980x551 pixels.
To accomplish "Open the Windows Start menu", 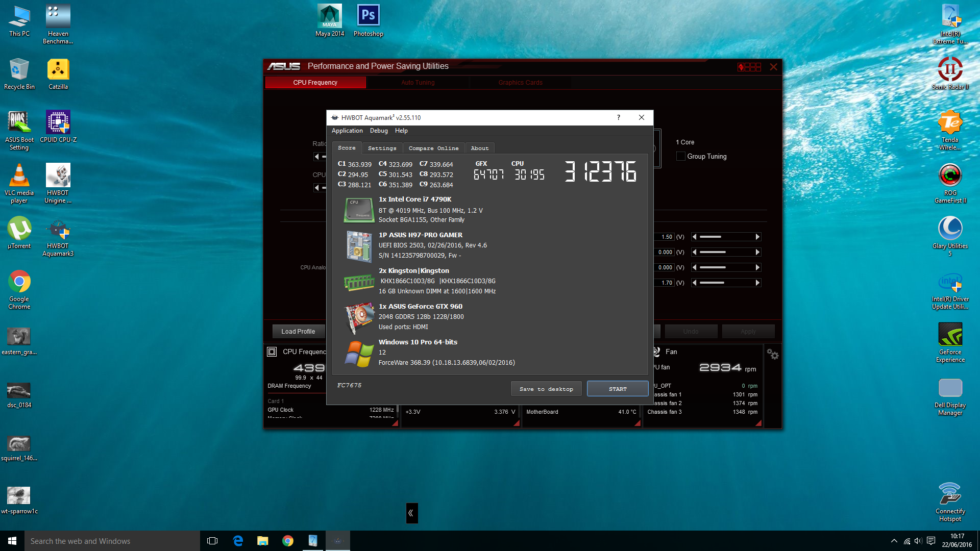I will pos(12,541).
